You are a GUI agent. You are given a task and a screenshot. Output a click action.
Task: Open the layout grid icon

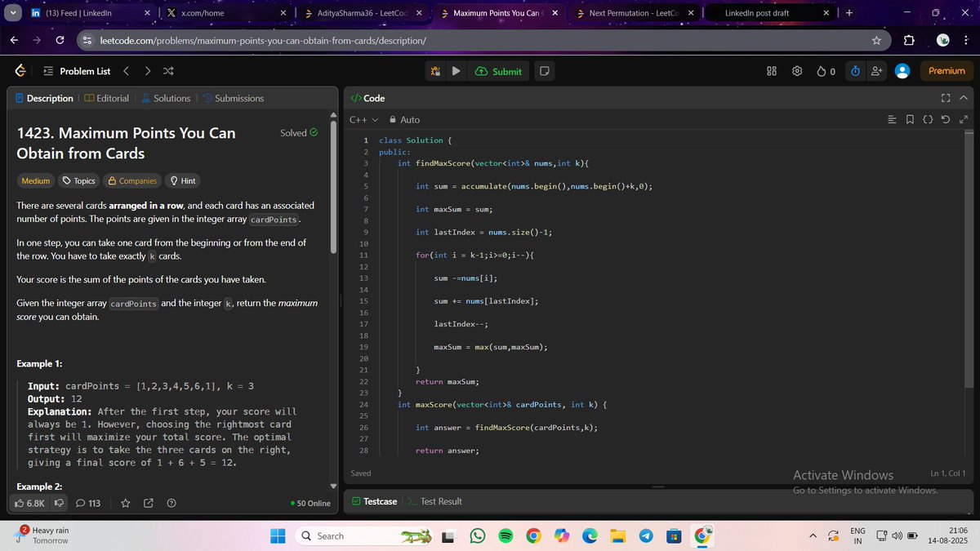click(772, 71)
